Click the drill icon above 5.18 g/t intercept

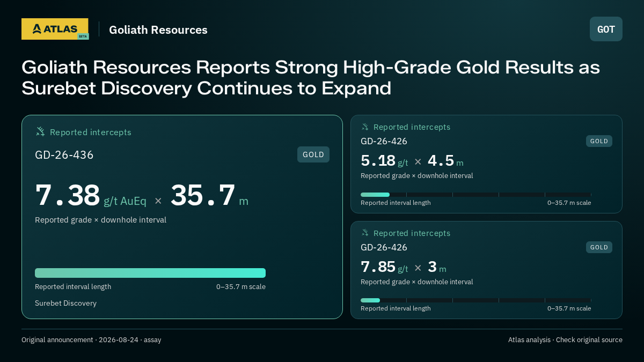tap(365, 127)
